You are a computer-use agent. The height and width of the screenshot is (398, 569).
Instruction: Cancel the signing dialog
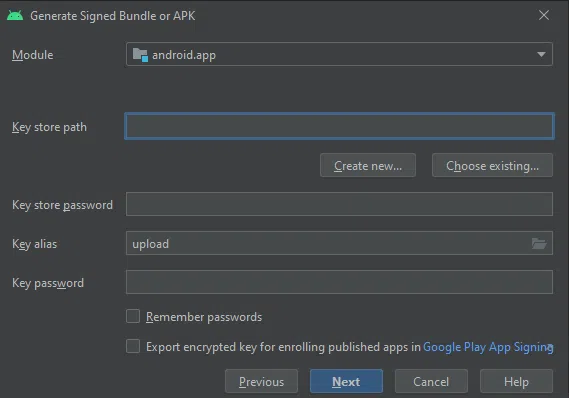point(431,381)
